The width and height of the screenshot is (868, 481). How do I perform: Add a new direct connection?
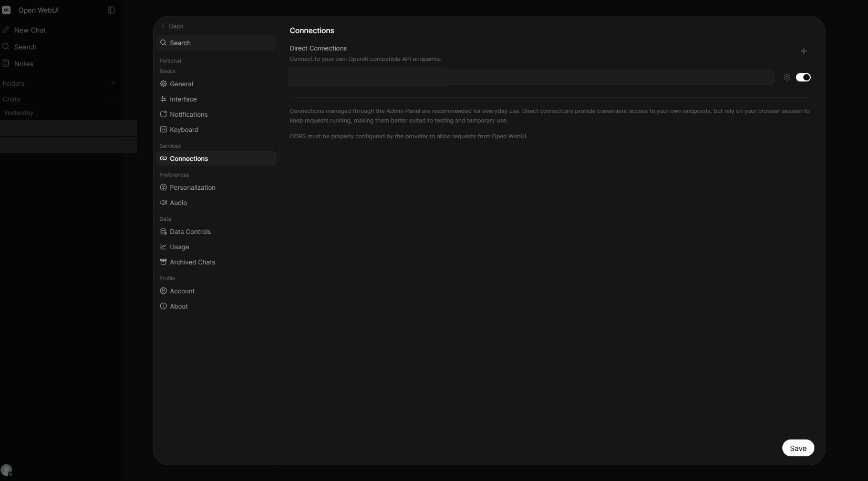click(x=804, y=51)
